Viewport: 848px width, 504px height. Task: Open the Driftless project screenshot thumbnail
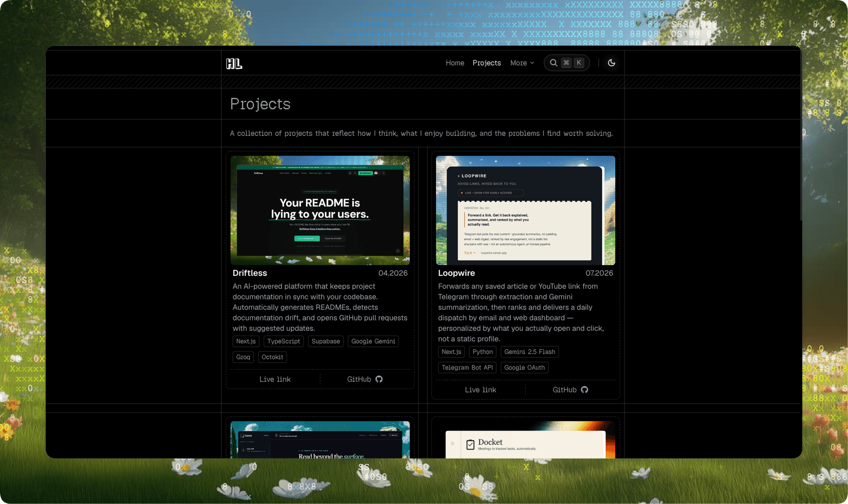pyautogui.click(x=320, y=210)
